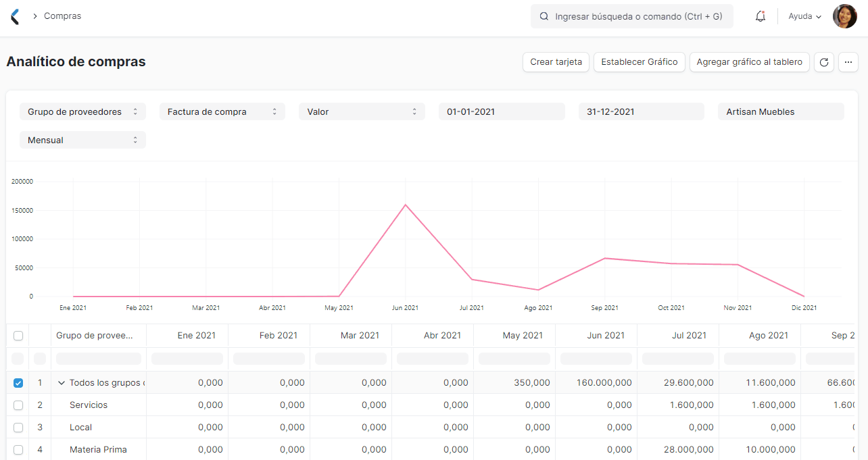868x460 pixels.
Task: Collapse the Todos los grupos tree row
Action: pos(62,382)
